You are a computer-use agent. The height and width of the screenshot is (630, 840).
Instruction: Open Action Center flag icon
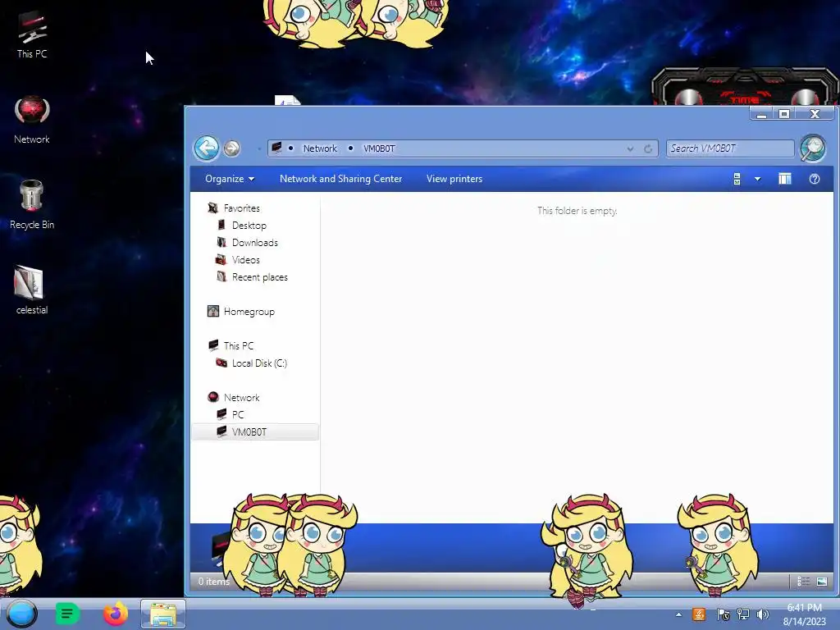tap(723, 614)
